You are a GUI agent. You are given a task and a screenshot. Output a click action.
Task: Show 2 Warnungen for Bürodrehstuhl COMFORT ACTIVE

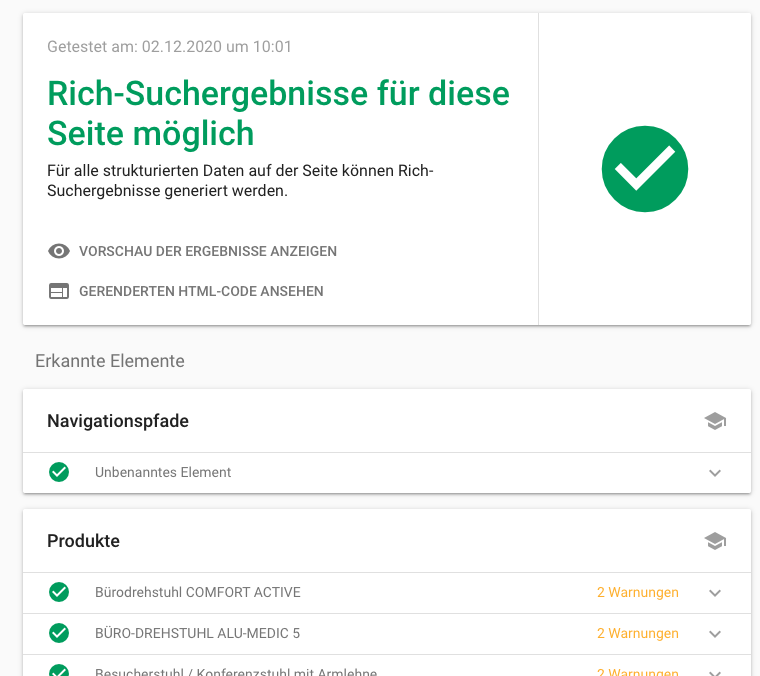637,592
